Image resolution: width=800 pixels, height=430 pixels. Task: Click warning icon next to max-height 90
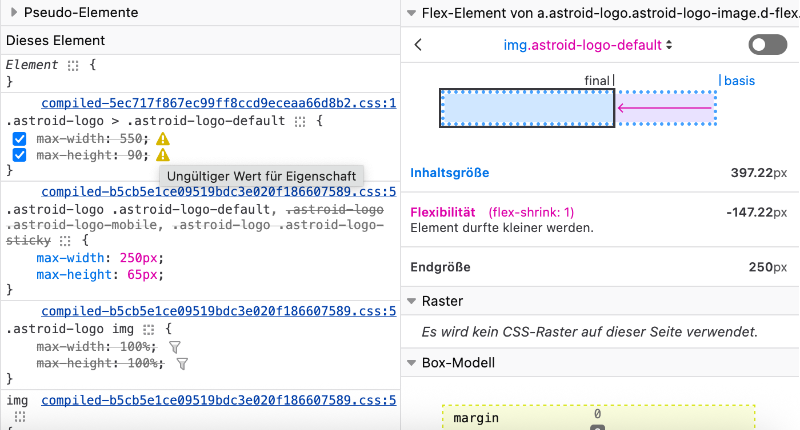pos(163,155)
